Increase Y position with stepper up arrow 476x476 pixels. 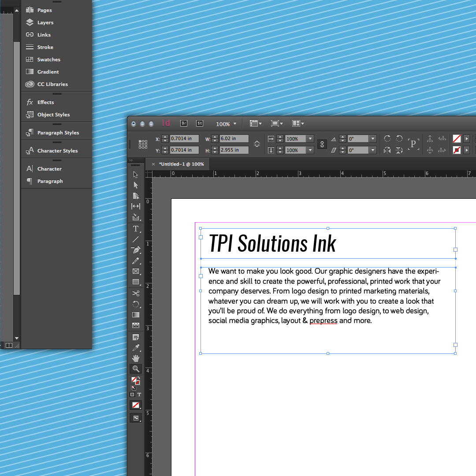click(x=165, y=148)
